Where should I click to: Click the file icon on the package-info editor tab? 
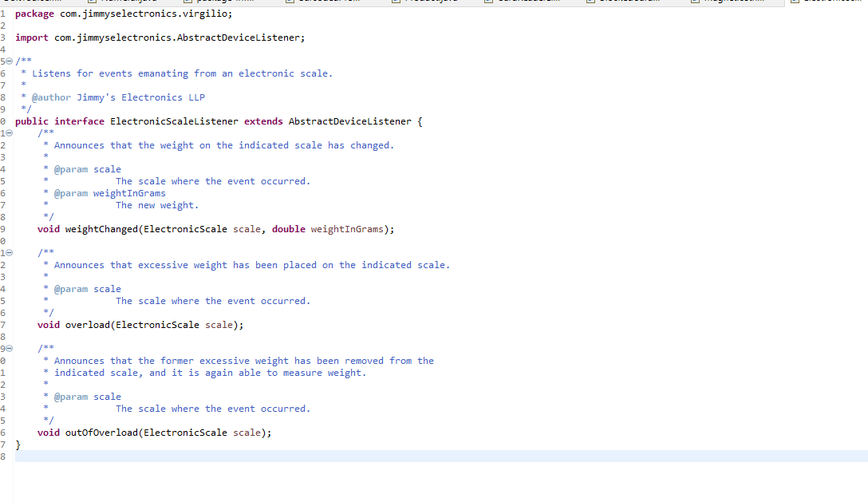(x=186, y=2)
